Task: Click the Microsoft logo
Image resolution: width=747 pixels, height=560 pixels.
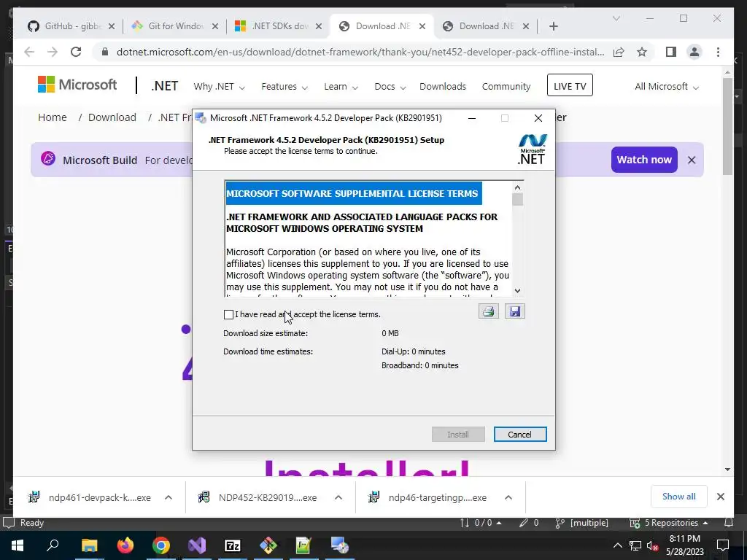Action: [77, 85]
